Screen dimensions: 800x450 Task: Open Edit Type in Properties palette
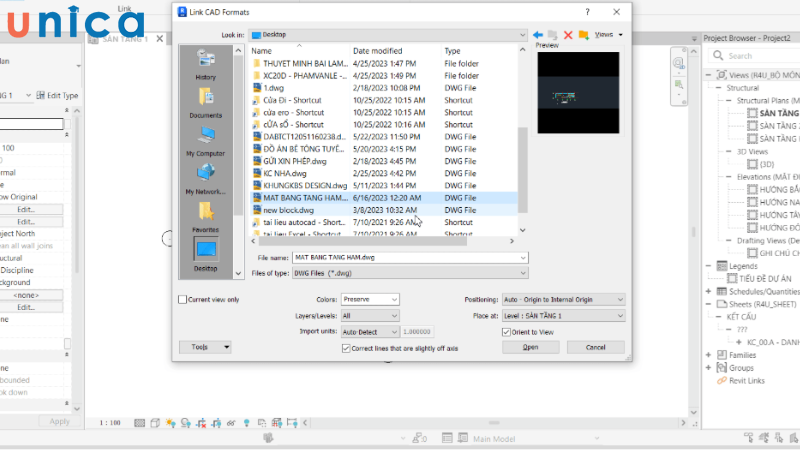point(57,95)
